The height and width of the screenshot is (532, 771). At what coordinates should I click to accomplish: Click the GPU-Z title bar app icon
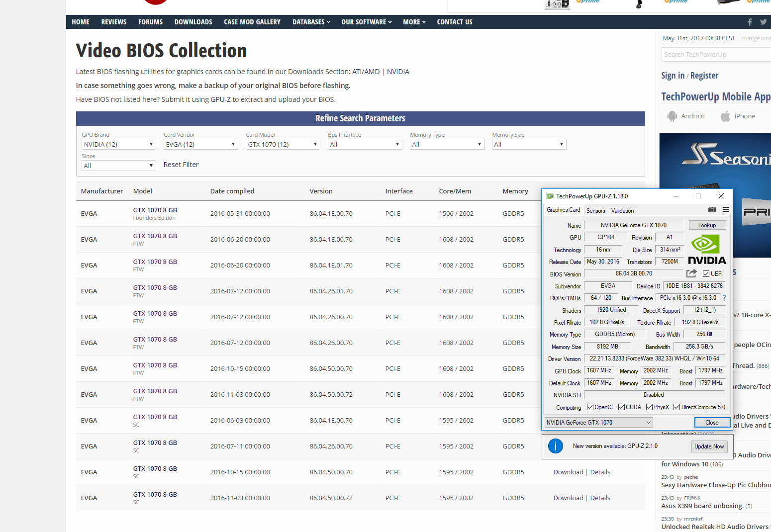pos(550,196)
